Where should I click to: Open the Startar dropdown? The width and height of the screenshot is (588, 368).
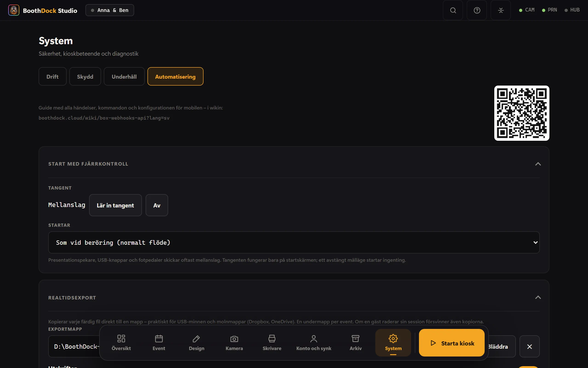294,242
